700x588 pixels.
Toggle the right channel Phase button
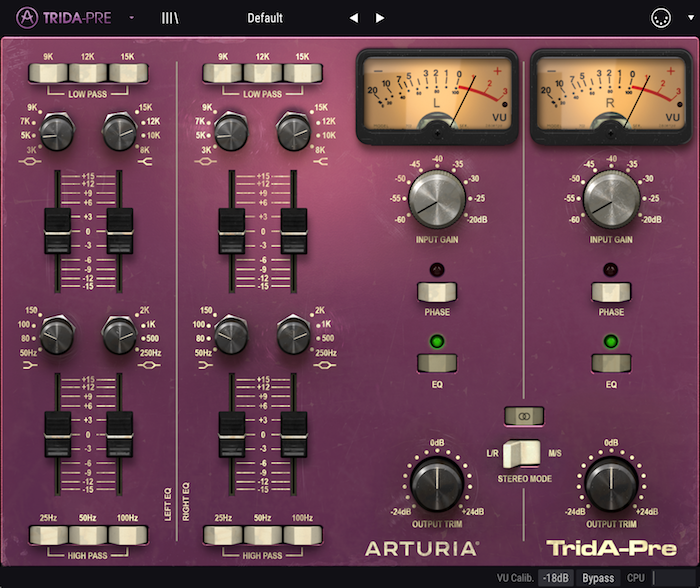pos(611,292)
